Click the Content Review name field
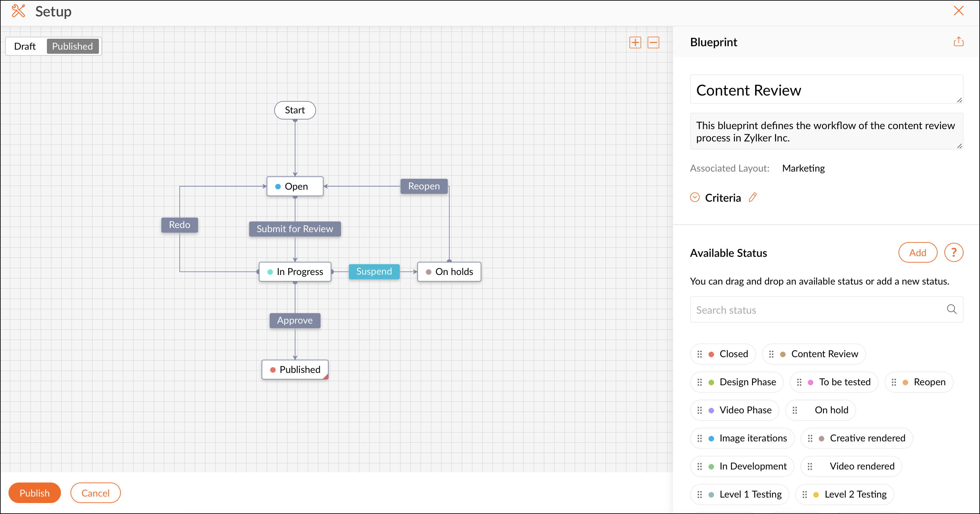Screen dimensions: 980x514 [826, 90]
